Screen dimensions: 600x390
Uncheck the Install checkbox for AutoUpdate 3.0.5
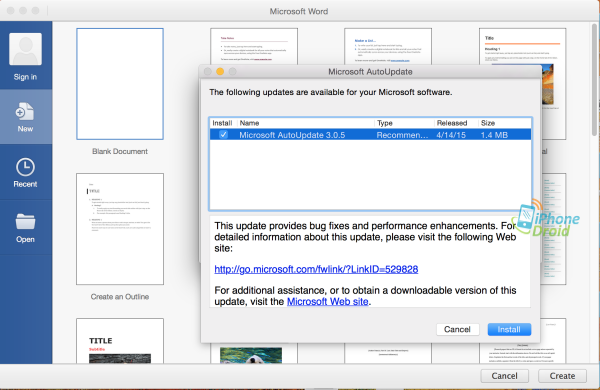coord(223,135)
